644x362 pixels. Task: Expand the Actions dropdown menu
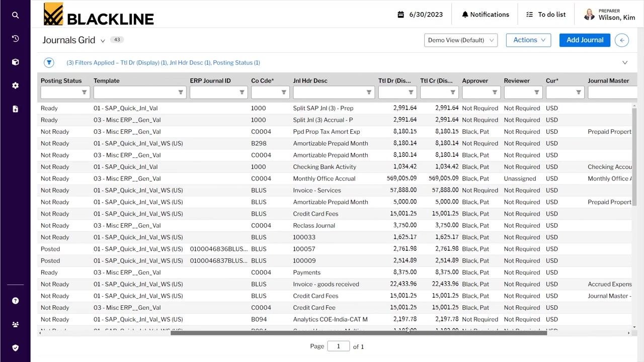[528, 40]
